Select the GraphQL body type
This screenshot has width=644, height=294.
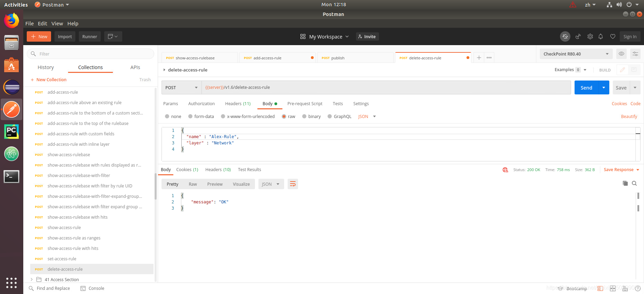click(330, 117)
